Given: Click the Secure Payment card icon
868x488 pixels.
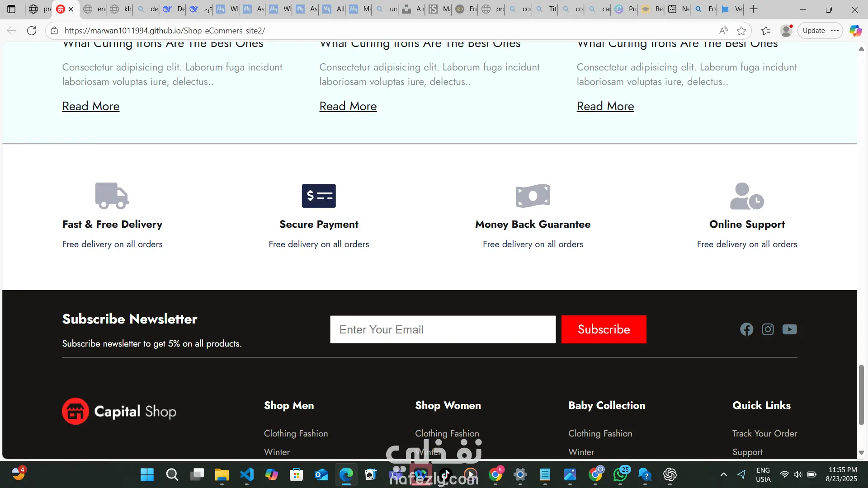Looking at the screenshot, I should pos(319,196).
